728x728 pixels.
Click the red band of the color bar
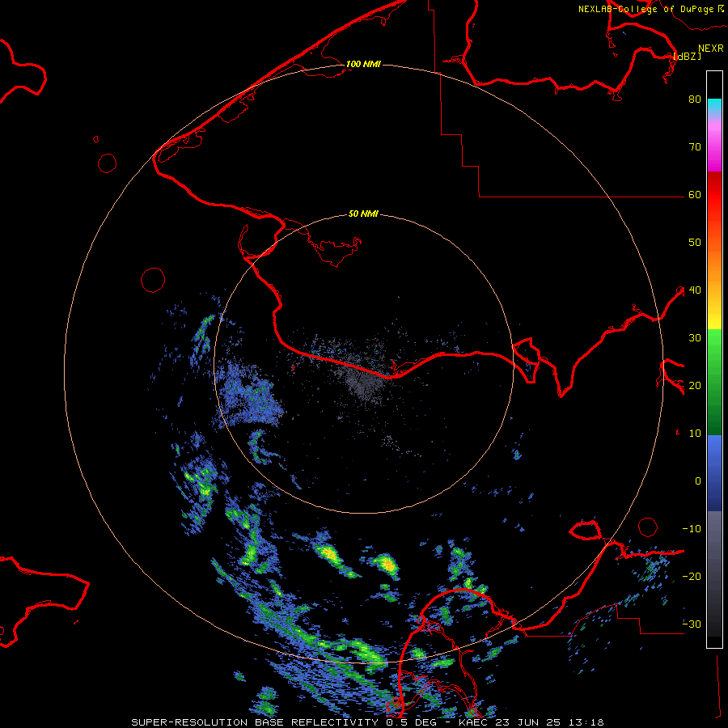714,195
